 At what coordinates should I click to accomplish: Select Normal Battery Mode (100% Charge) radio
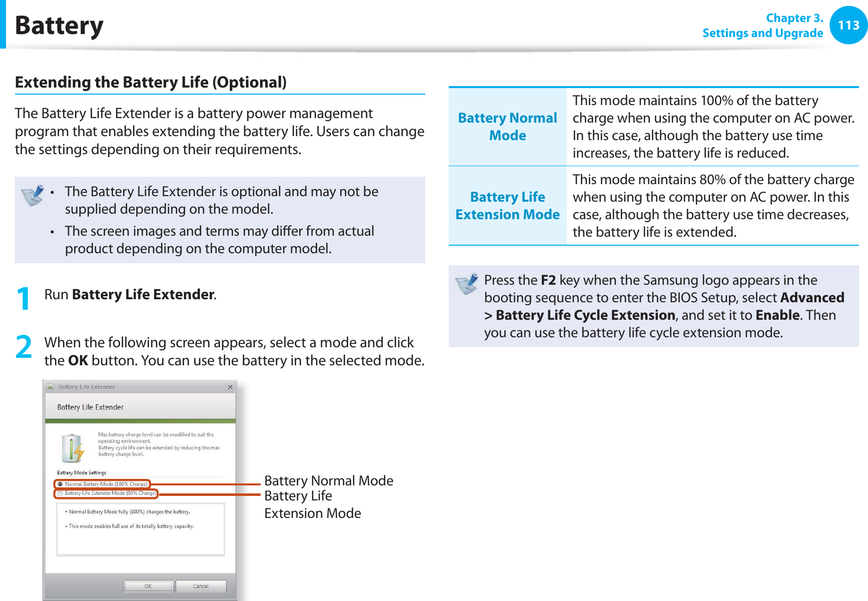pyautogui.click(x=60, y=484)
